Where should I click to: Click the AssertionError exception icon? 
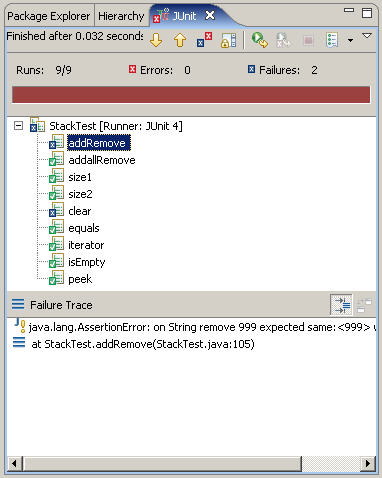pos(20,326)
